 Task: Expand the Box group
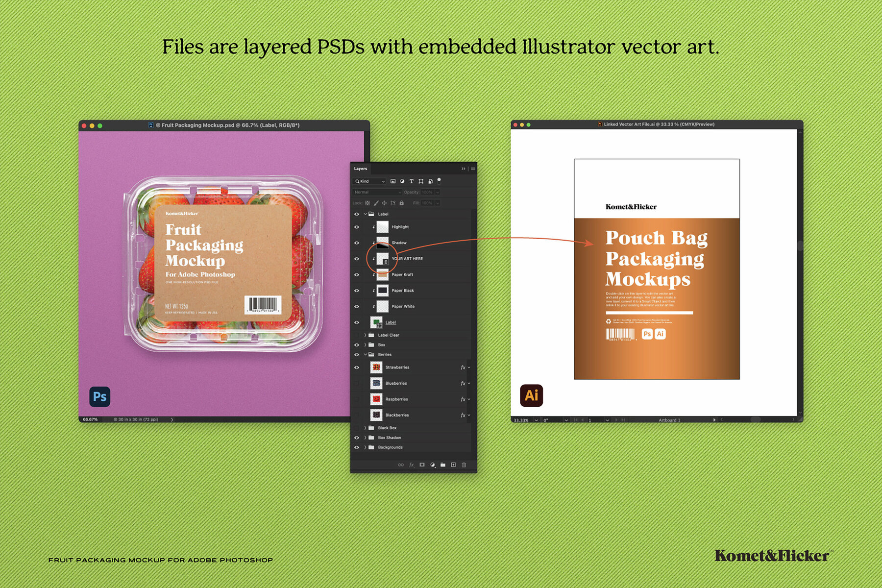click(366, 344)
